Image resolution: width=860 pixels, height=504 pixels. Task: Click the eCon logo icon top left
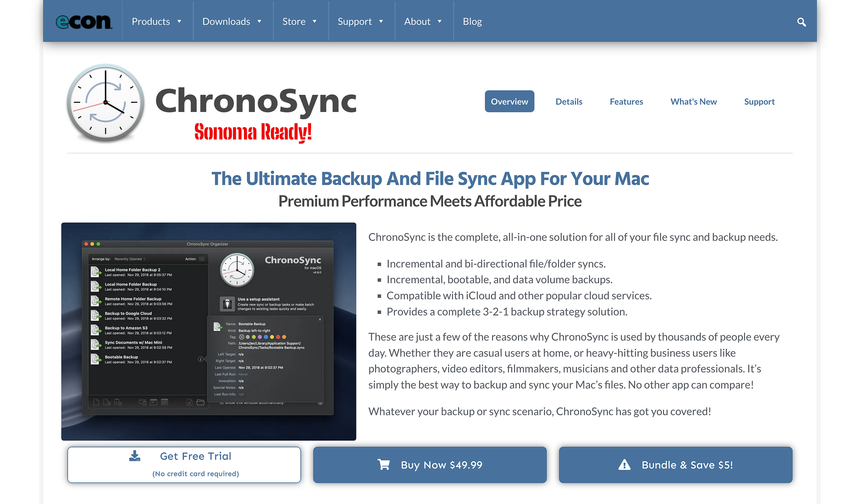point(84,21)
